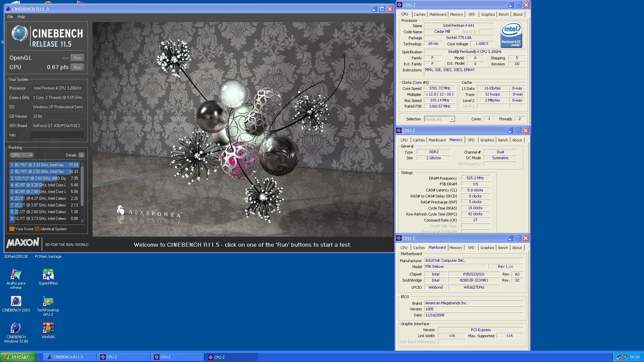Activate the third CPU-Z taskbar button
The image size is (644, 362).
point(231,357)
